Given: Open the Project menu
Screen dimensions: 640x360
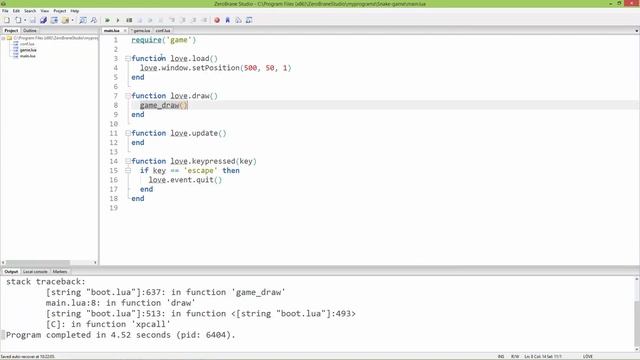Looking at the screenshot, I should (x=60, y=11).
